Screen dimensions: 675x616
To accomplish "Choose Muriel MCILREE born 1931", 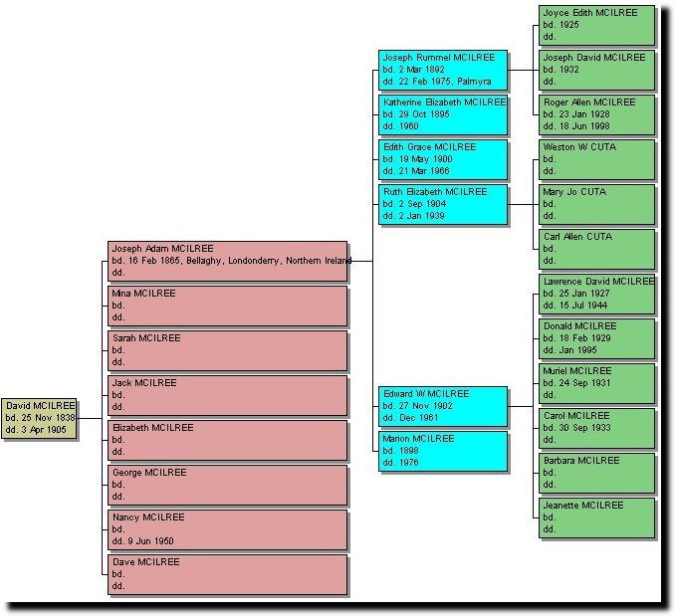I will pyautogui.click(x=596, y=383).
